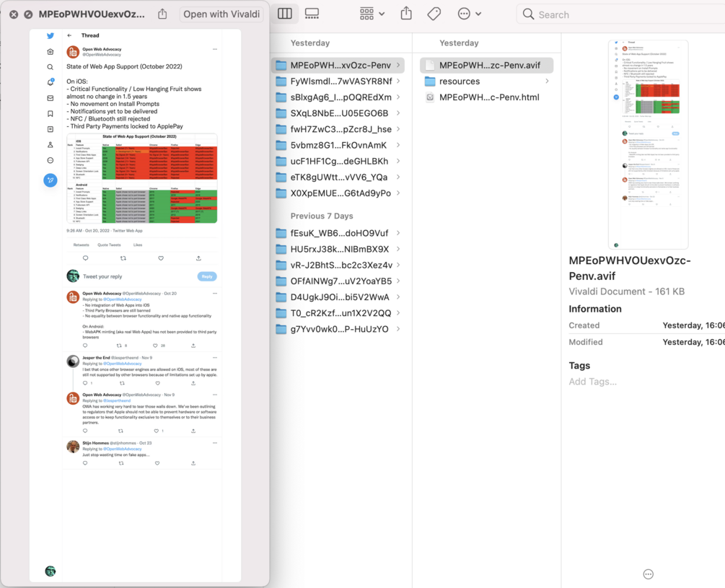Click the Tweet your reply field
Screen dimensions: 725x588
tap(102, 276)
